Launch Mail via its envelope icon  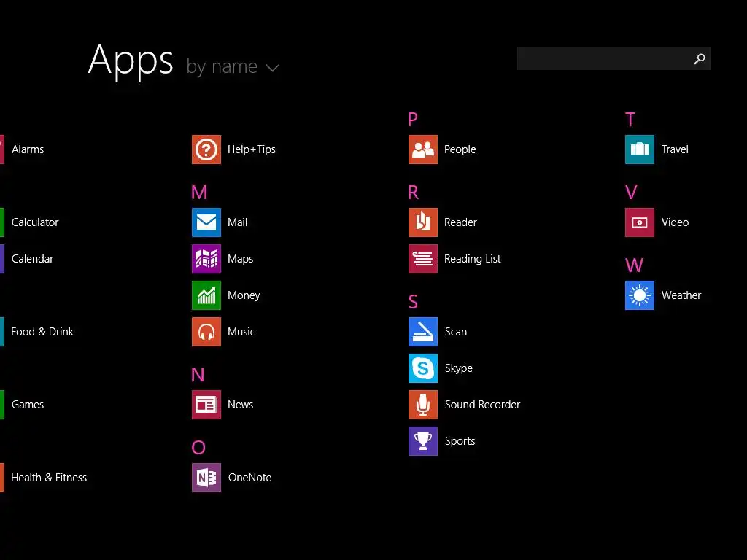tap(206, 222)
